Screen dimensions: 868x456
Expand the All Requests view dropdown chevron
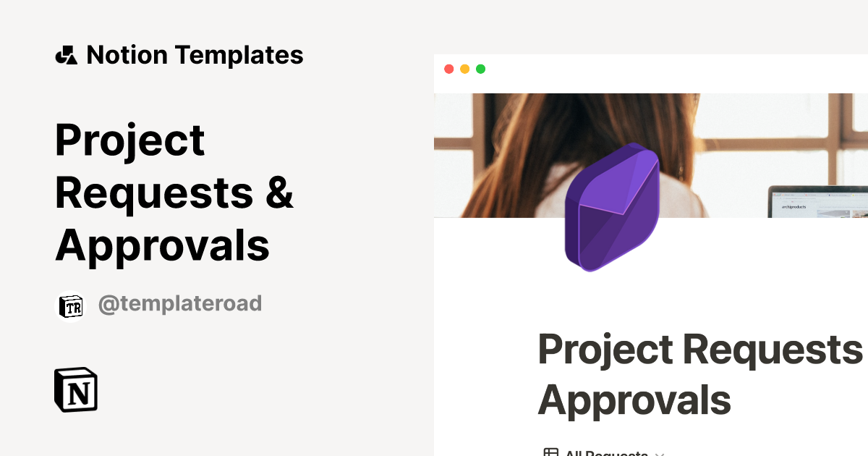click(660, 454)
